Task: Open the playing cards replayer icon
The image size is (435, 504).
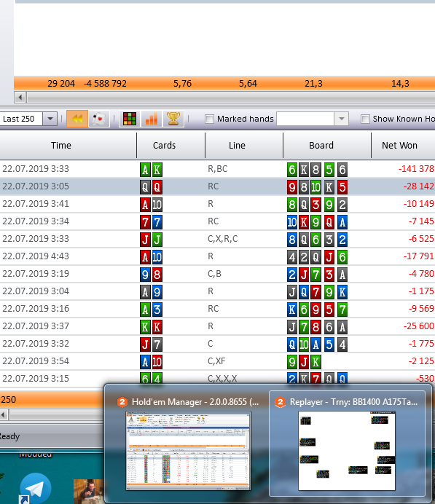Action: click(99, 119)
